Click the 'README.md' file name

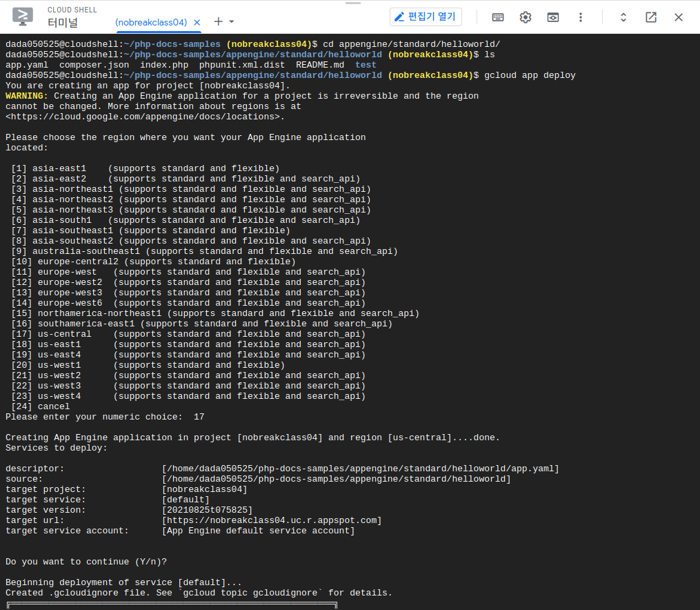(x=320, y=65)
